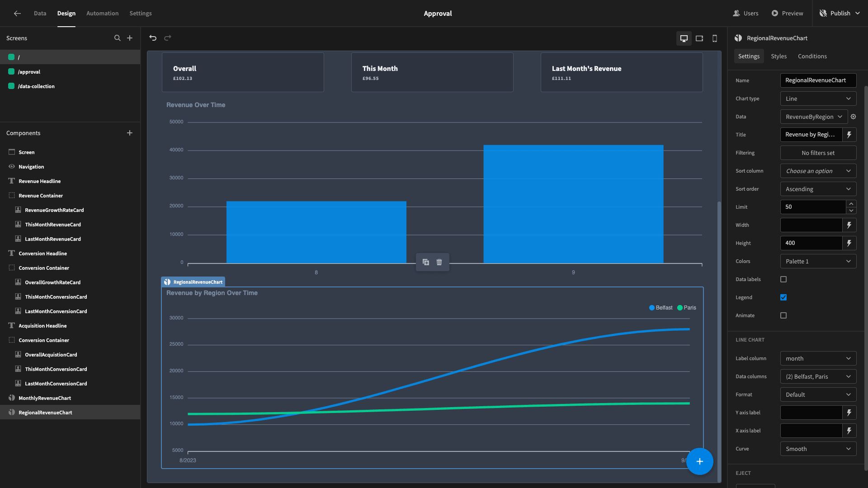Open bindings lightning icon for Y axis label
Image resolution: width=868 pixels, height=488 pixels.
[x=849, y=413]
